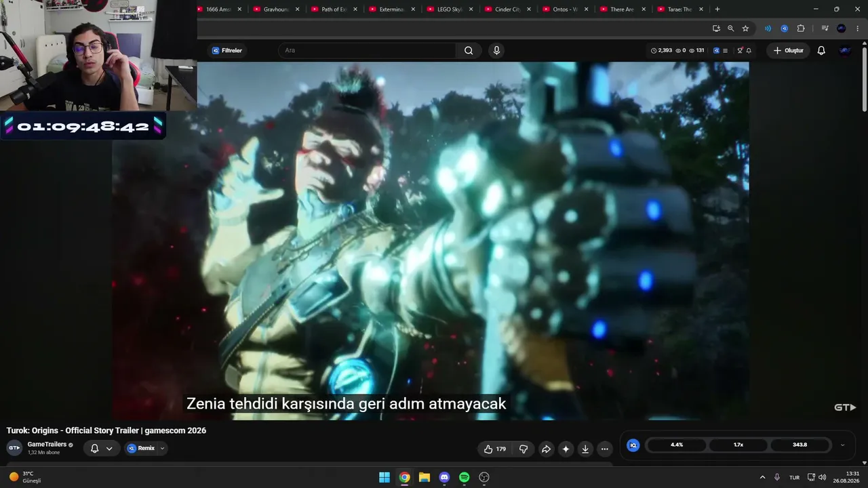Click the Chrome profile avatar in the toolbar

coord(842,28)
